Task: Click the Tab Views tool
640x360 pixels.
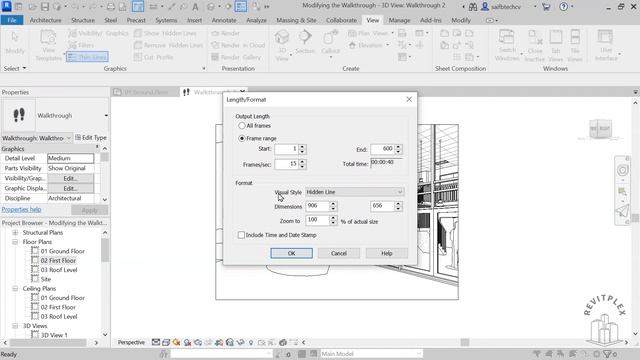Action: [556, 46]
